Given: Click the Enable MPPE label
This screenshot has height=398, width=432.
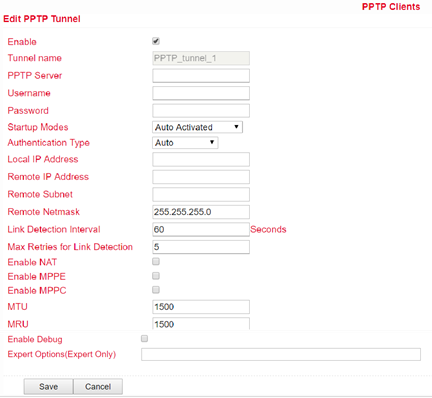Looking at the screenshot, I should [36, 276].
